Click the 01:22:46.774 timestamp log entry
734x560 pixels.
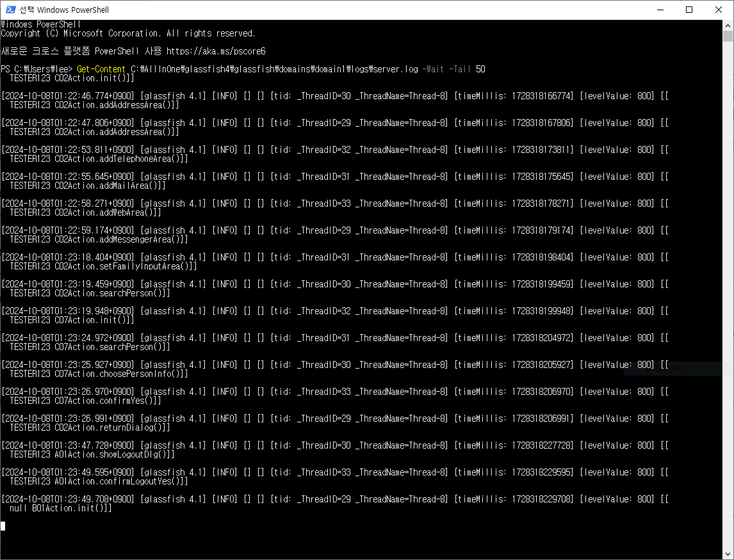point(335,96)
